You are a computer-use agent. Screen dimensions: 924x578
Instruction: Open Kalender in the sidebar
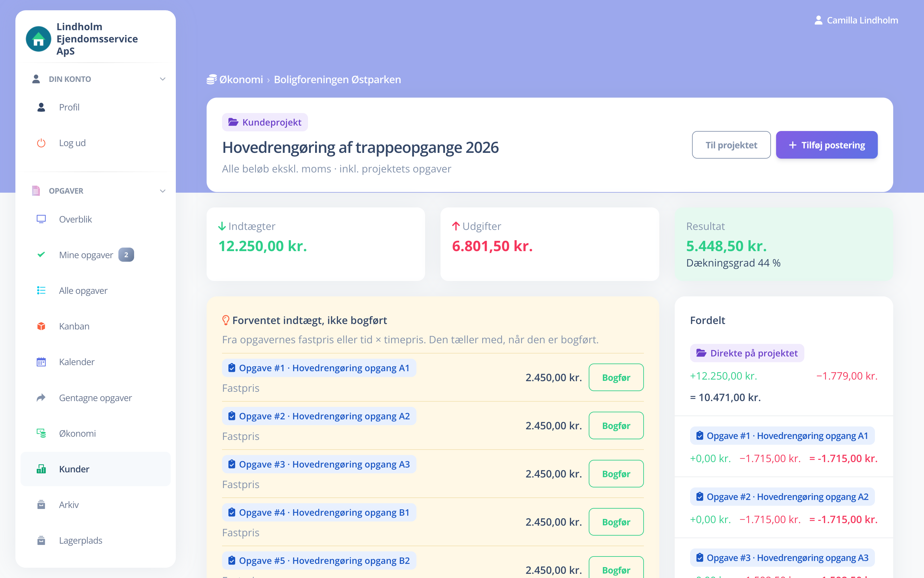[96, 362]
